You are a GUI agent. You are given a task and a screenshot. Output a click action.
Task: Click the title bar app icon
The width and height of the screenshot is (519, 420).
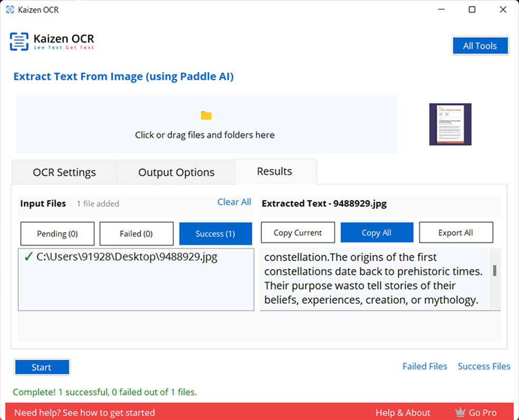(10, 9)
